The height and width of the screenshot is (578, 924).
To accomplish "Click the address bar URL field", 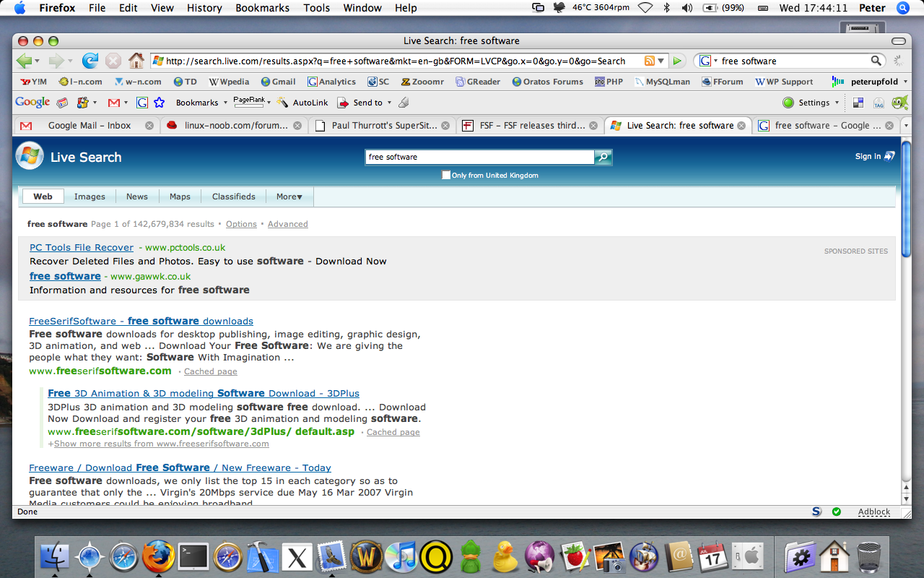I will (397, 61).
